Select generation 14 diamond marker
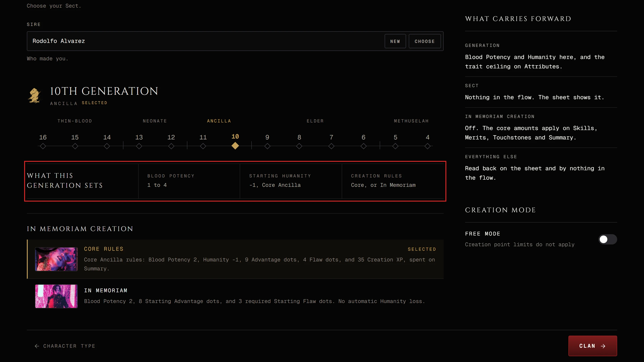This screenshot has width=644, height=362. pyautogui.click(x=107, y=146)
